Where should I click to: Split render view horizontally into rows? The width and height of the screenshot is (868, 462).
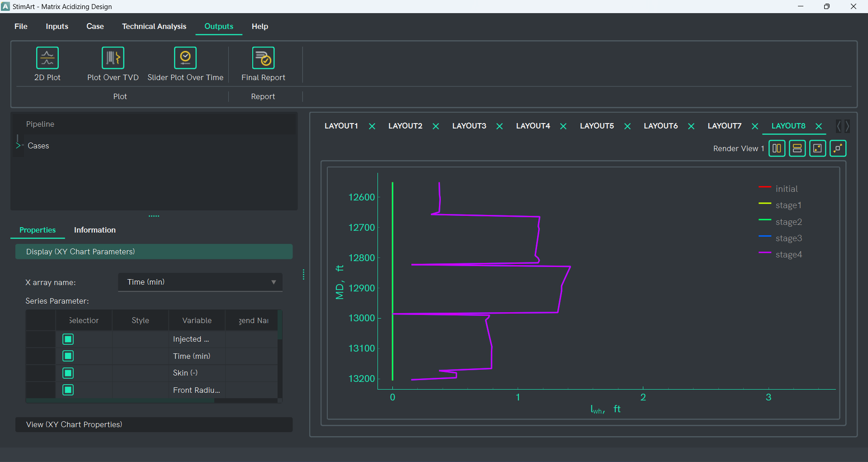797,148
